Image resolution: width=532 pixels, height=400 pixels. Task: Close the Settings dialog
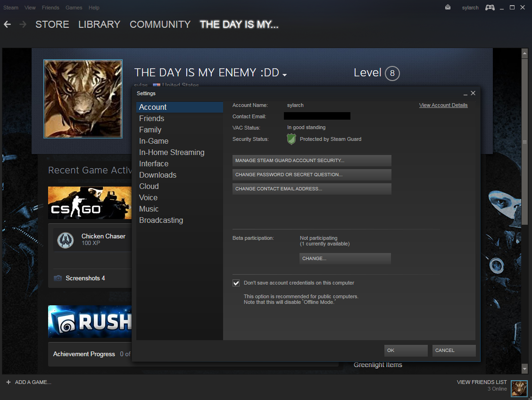pyautogui.click(x=473, y=93)
